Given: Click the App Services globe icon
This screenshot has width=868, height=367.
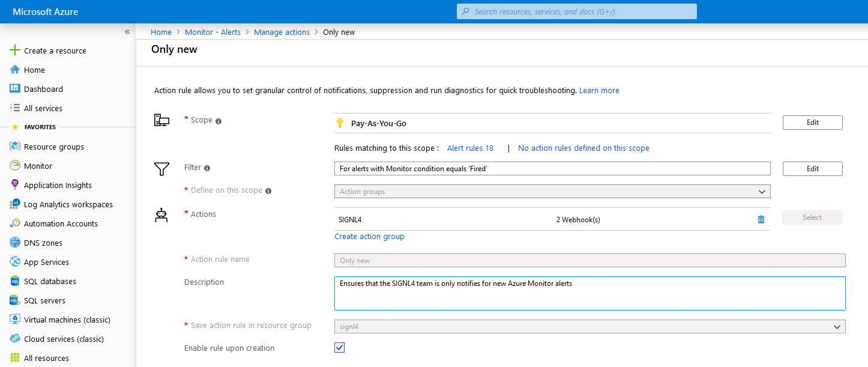Looking at the screenshot, I should 15,262.
